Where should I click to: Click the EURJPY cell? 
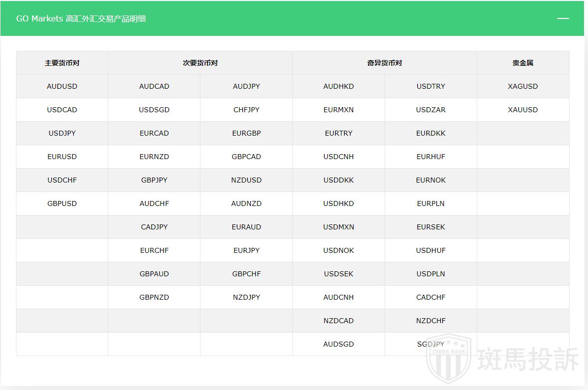coord(246,250)
